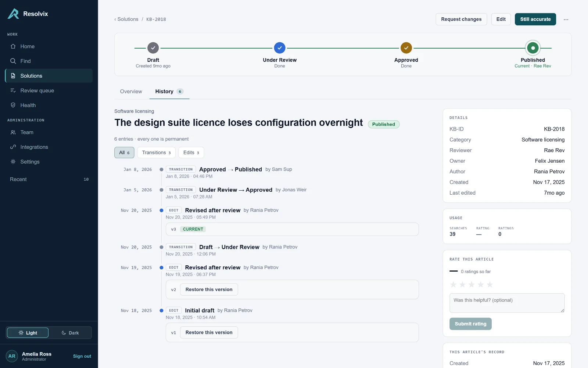Click the CURRENT label on version v3
The width and height of the screenshot is (588, 368).
[193, 229]
